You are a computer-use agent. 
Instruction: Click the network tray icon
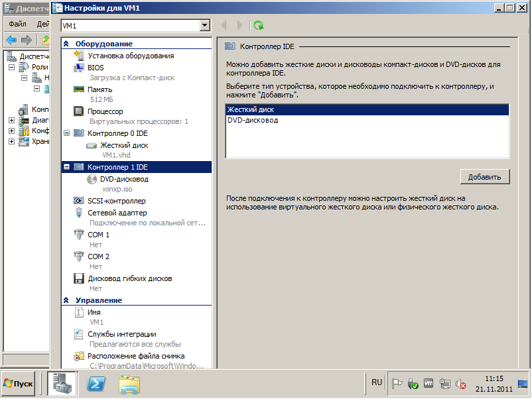click(x=444, y=384)
